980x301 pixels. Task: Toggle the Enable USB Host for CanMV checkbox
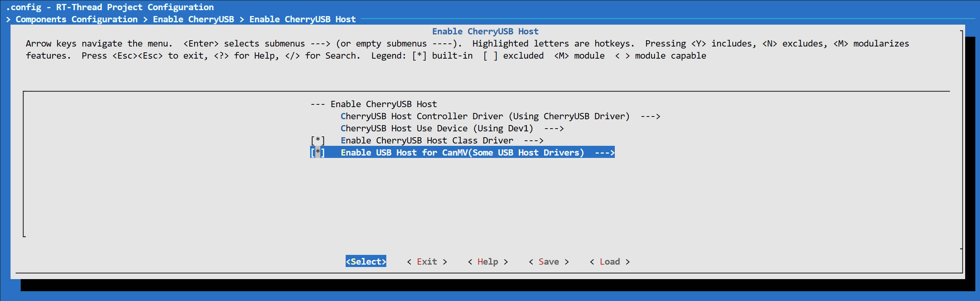[x=318, y=152]
